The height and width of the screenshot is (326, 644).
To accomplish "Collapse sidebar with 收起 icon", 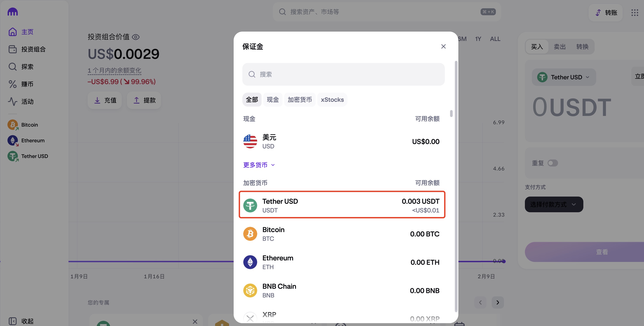I will [x=12, y=321].
